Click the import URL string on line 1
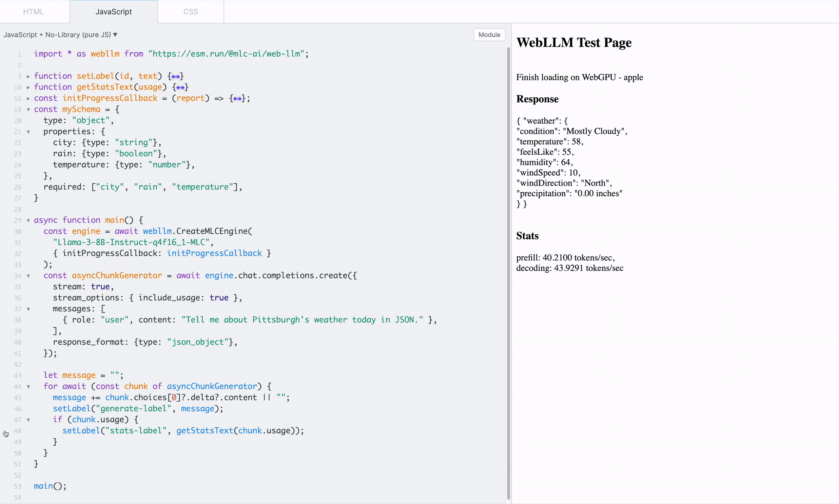Screen dimensions: 839x504 pos(226,54)
